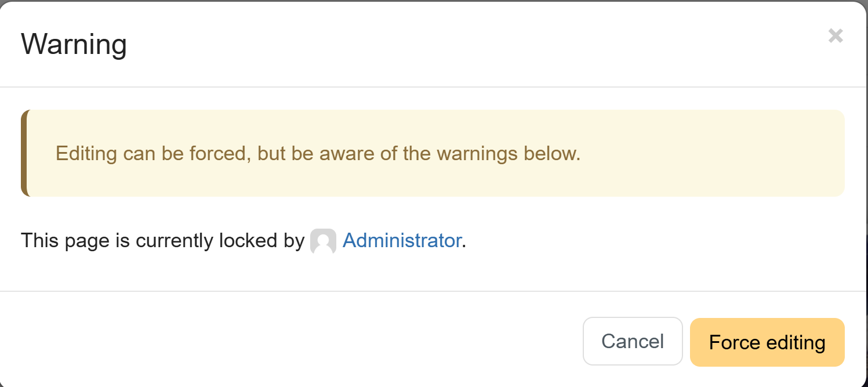Click the word "currently" in the lock message
This screenshot has width=868, height=387.
[174, 240]
